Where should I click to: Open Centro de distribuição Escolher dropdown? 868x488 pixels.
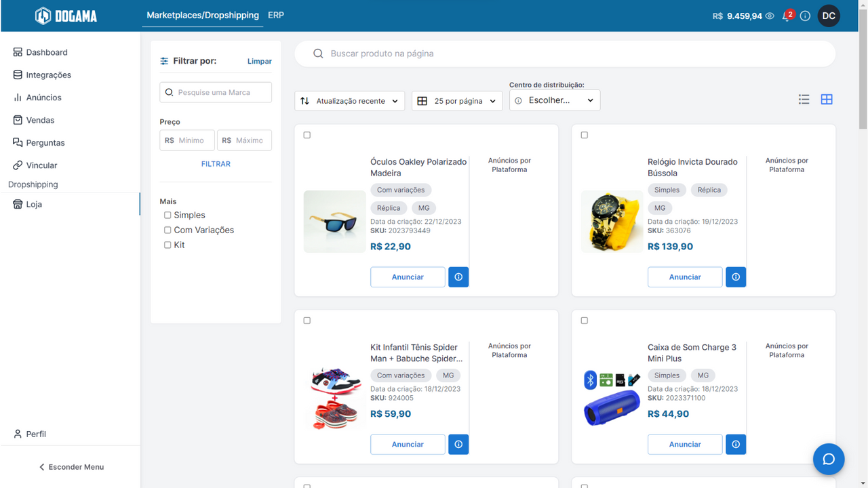tap(555, 100)
